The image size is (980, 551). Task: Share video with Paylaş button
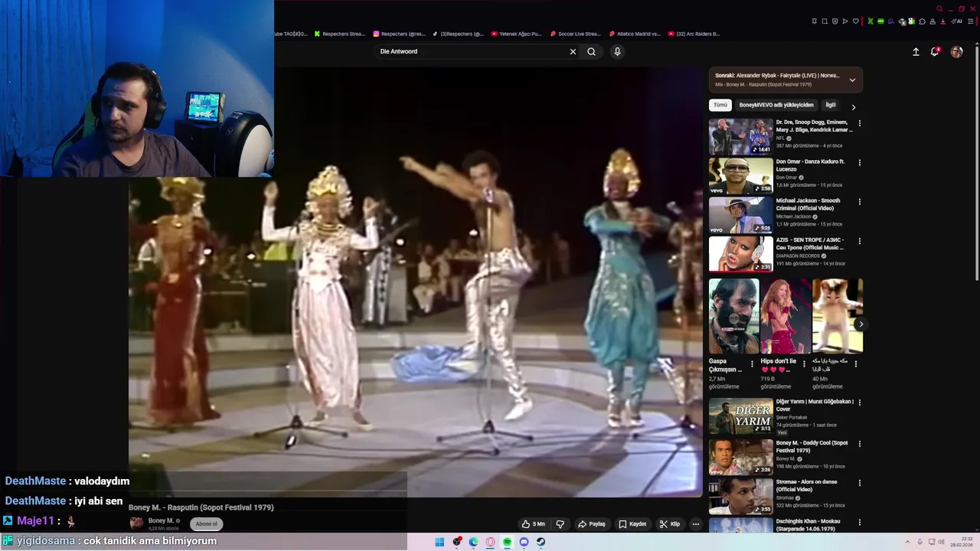tap(592, 524)
